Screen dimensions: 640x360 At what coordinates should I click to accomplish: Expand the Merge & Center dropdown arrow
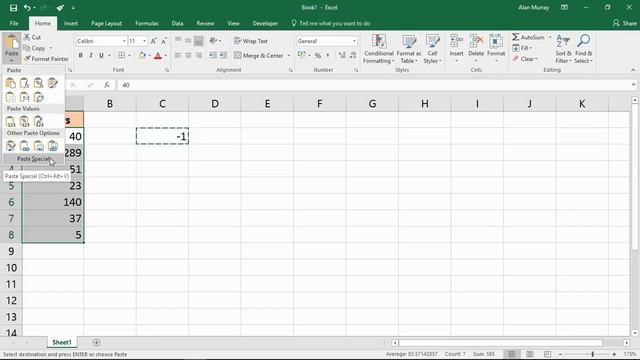coord(289,56)
